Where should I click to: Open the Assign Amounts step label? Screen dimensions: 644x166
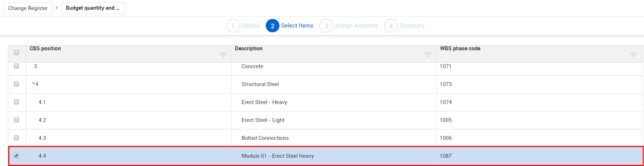pos(356,26)
